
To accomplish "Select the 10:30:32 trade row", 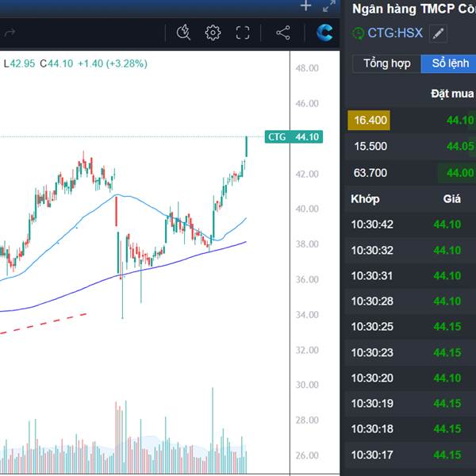I will point(410,250).
